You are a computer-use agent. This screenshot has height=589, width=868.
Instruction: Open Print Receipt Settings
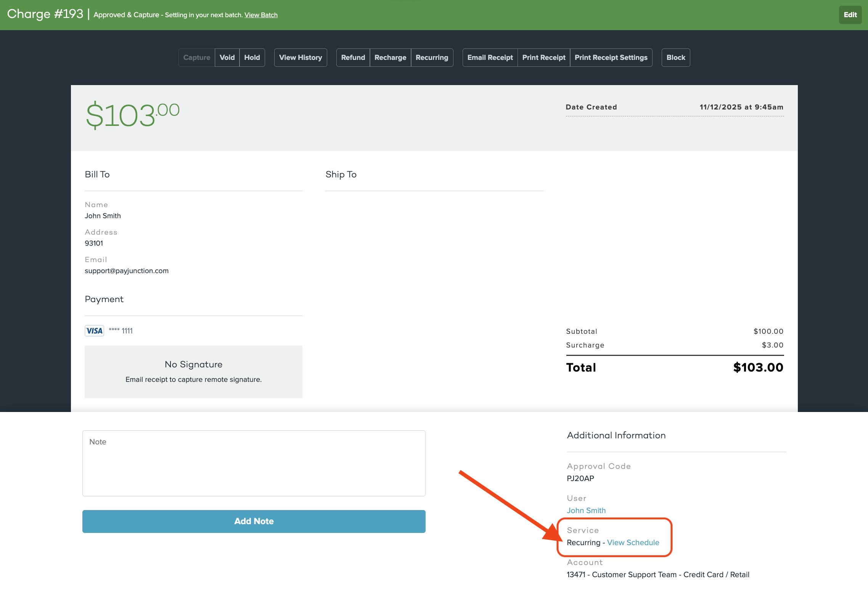tap(611, 58)
